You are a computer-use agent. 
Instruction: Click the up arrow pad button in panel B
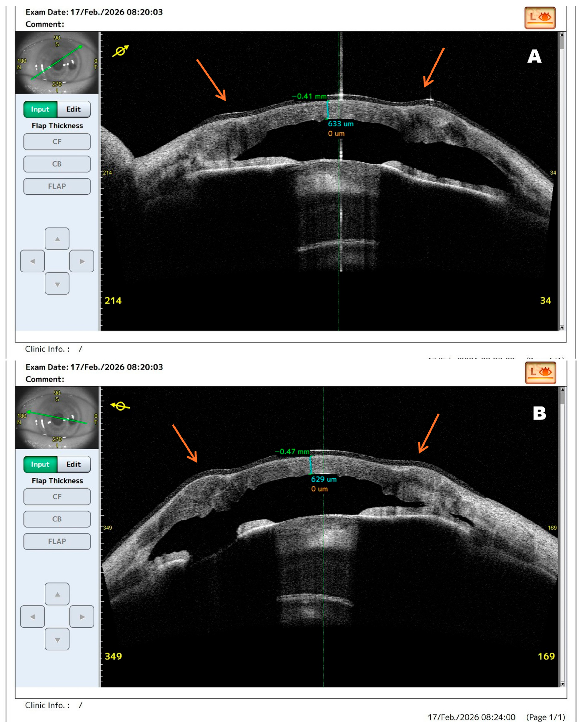click(57, 594)
